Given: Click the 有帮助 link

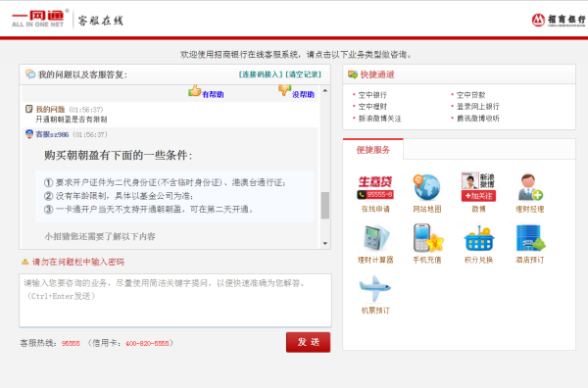Looking at the screenshot, I should (213, 94).
